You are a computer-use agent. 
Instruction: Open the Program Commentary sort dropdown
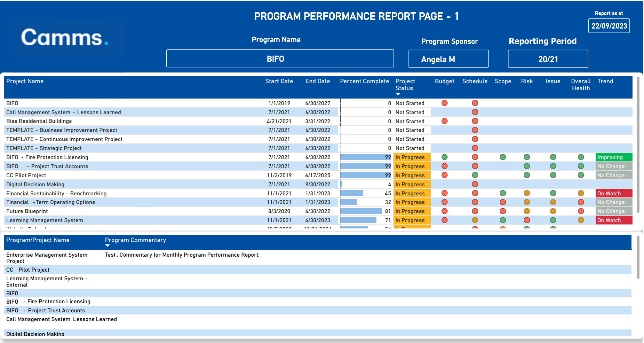pos(107,245)
